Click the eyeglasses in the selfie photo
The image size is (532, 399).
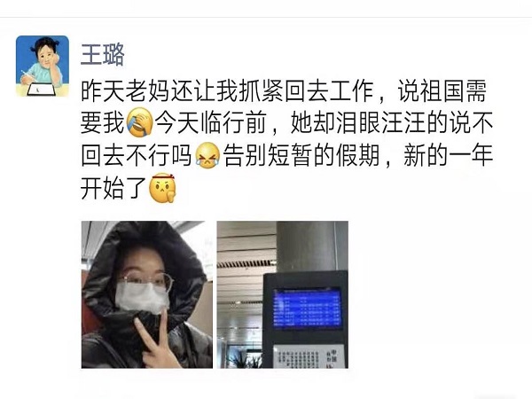(146, 279)
